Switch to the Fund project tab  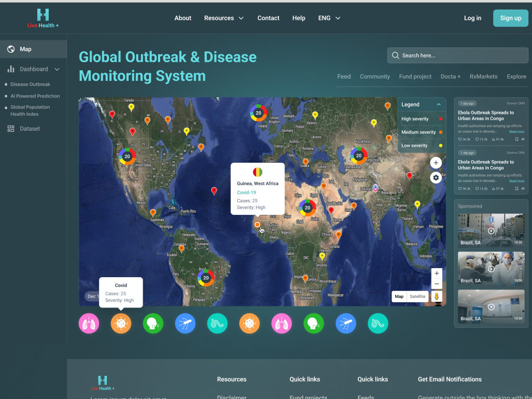tap(415, 76)
